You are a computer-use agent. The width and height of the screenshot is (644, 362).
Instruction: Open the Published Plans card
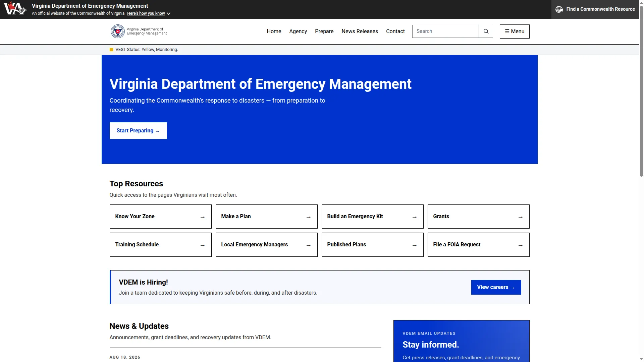click(x=373, y=245)
